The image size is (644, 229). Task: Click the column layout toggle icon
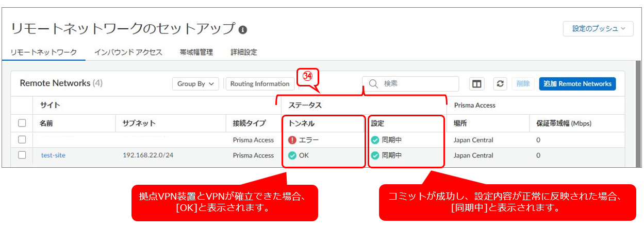click(476, 84)
